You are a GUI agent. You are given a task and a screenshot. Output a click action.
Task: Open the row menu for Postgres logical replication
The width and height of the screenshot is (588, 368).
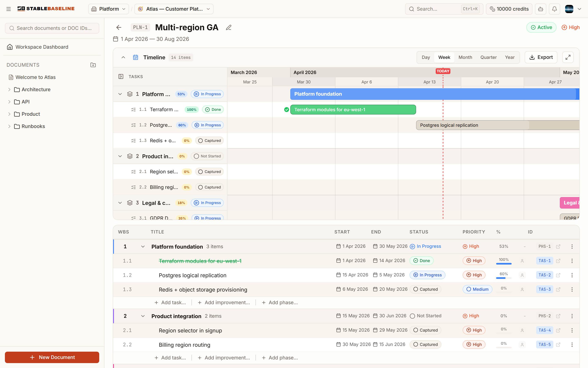pos(572,275)
